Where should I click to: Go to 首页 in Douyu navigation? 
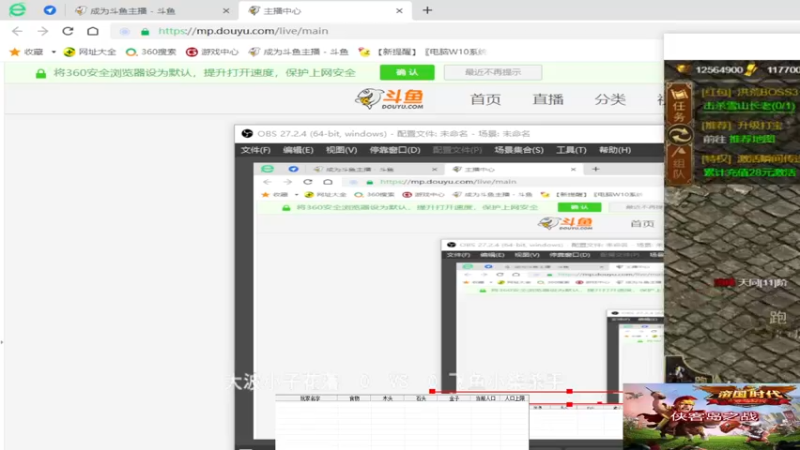[485, 99]
